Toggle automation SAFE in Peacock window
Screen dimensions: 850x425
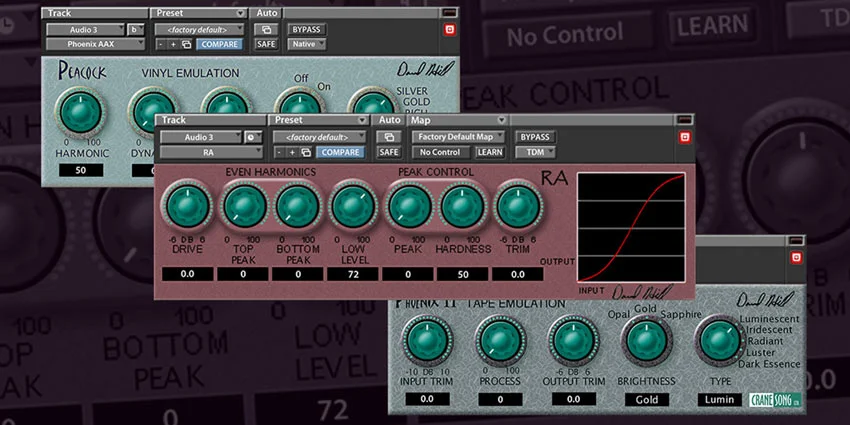(266, 44)
